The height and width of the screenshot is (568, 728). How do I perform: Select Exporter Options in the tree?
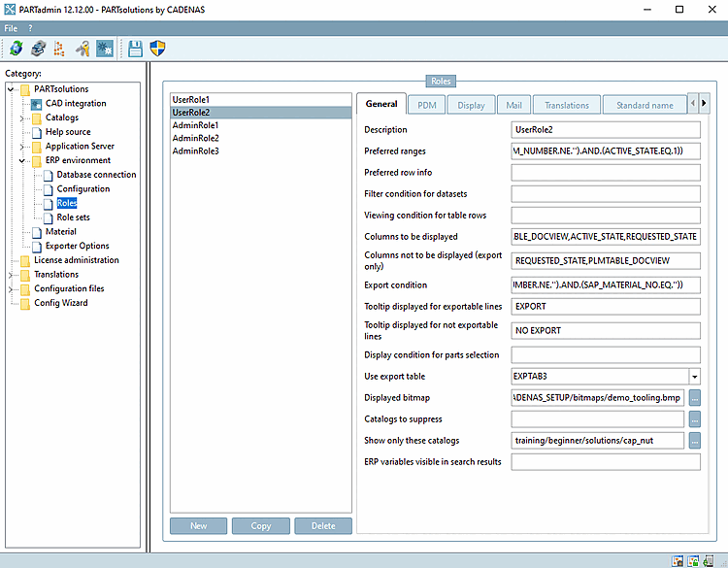coord(77,246)
